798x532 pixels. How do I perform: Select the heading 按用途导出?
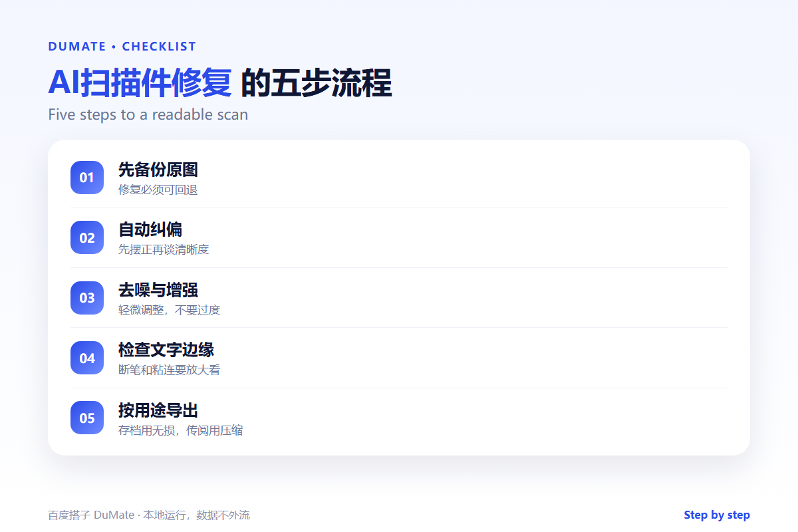click(x=158, y=410)
